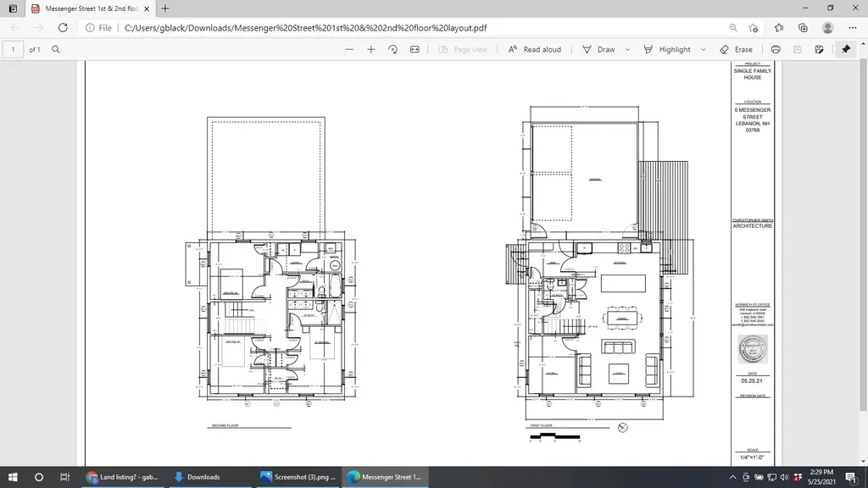
Task: Expand the Draw options dropdown arrow
Action: click(x=627, y=49)
